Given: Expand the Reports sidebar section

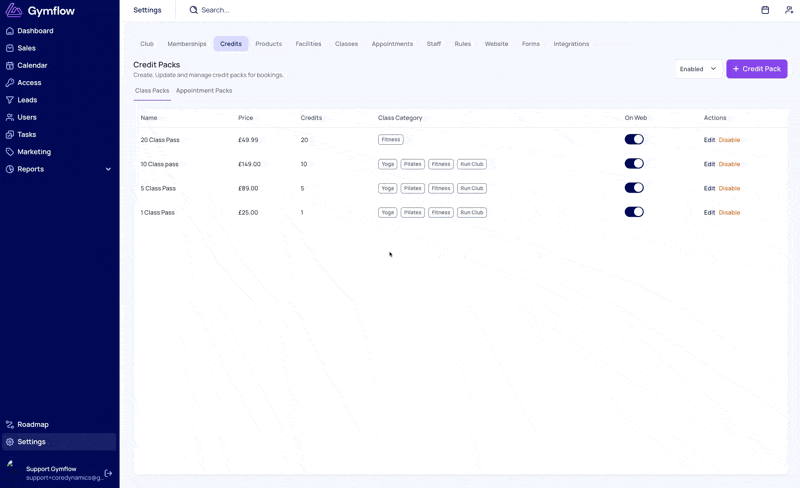Looking at the screenshot, I should tap(108, 169).
